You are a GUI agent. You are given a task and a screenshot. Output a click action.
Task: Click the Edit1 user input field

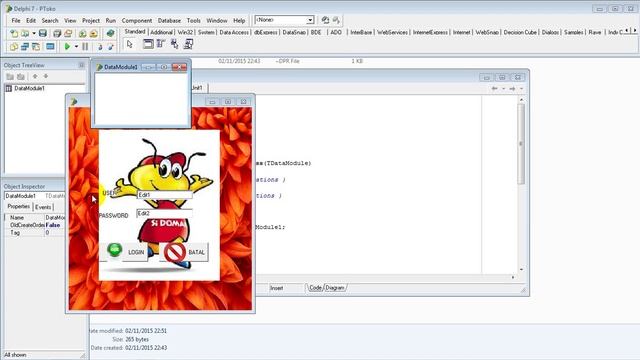point(164,195)
